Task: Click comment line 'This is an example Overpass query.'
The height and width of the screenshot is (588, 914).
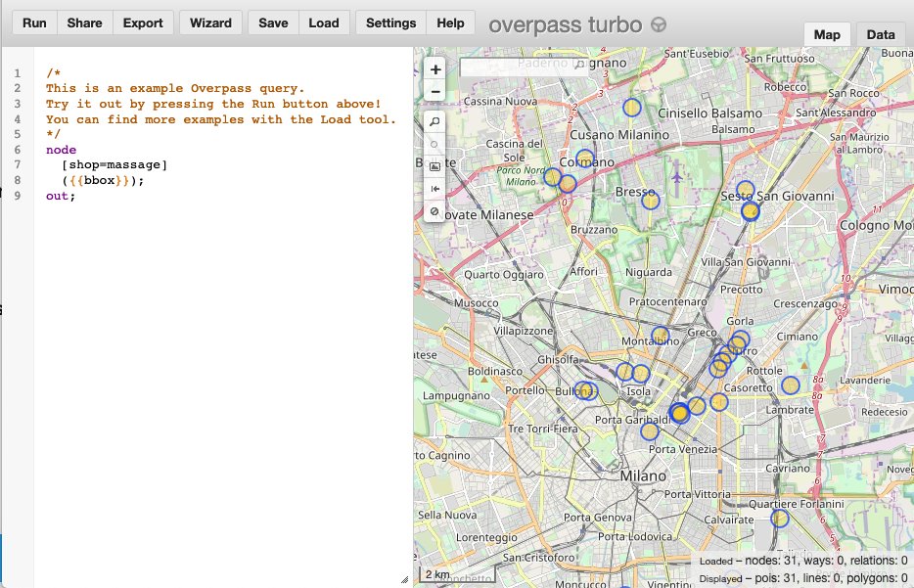Action: coord(175,89)
